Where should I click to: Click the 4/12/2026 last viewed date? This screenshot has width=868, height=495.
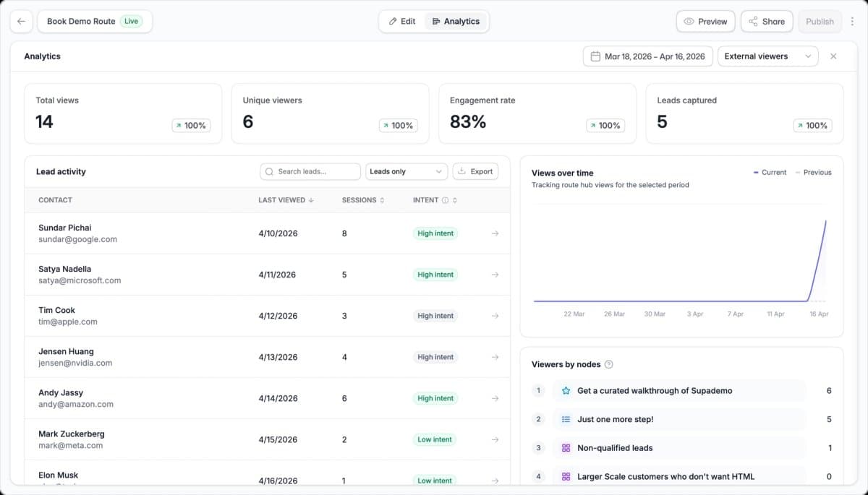278,316
